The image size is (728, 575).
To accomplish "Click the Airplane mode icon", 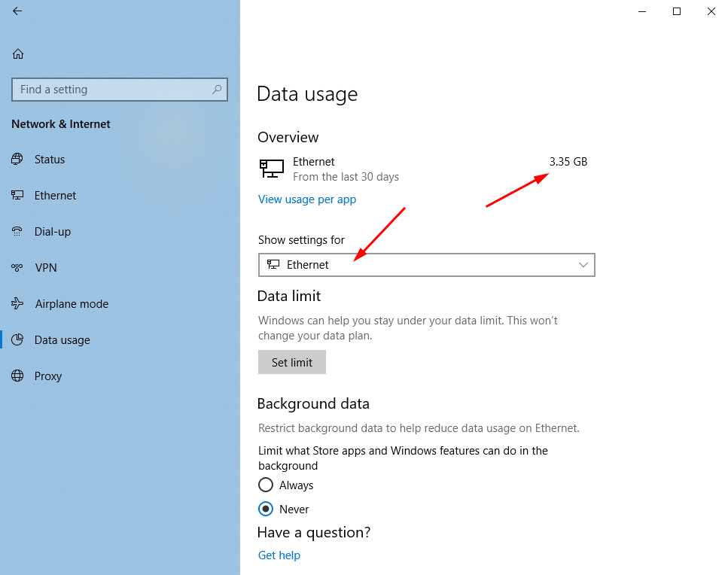I will [x=17, y=303].
